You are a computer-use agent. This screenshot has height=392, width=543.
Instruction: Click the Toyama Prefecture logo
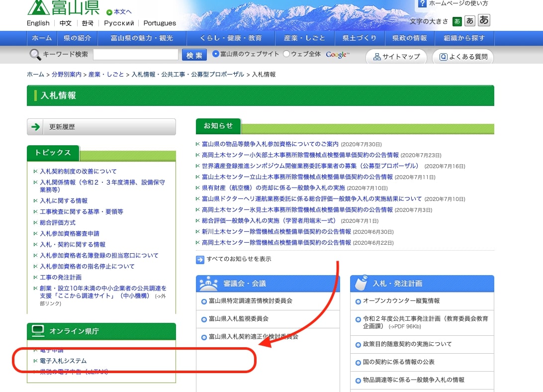tap(63, 8)
